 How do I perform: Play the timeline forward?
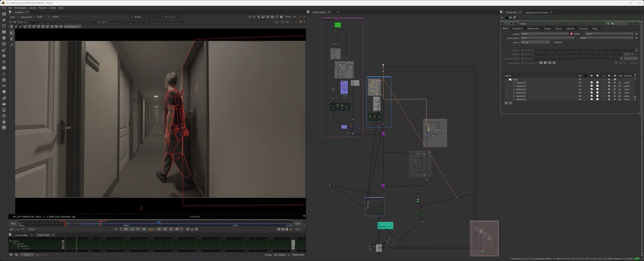click(x=159, y=230)
